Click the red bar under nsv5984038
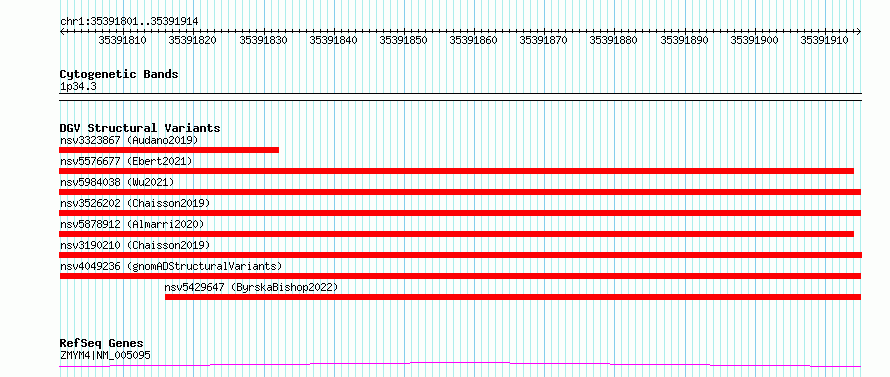The height and width of the screenshot is (377, 890). (x=460, y=192)
